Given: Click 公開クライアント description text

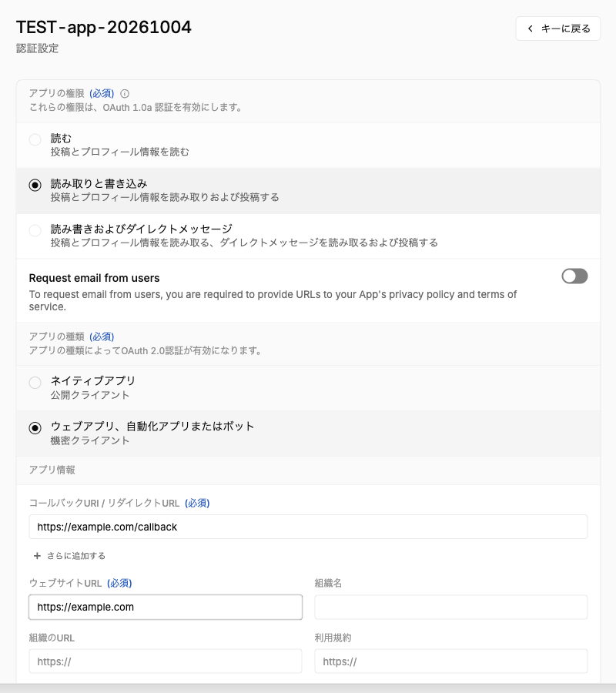Looking at the screenshot, I should coord(90,395).
